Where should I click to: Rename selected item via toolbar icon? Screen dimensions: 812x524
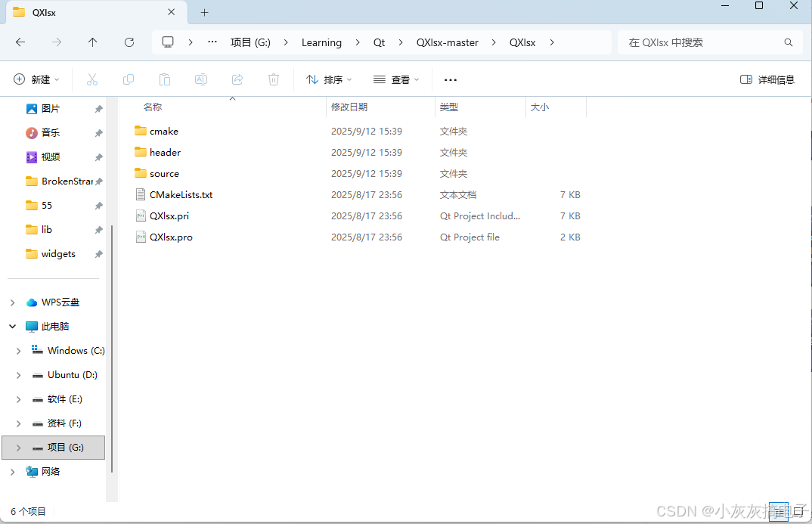(x=201, y=79)
